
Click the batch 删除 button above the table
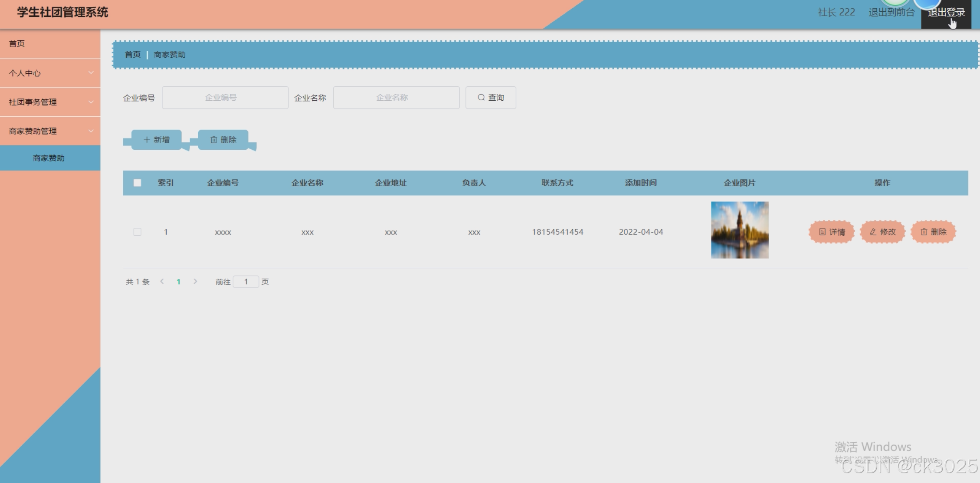click(223, 140)
